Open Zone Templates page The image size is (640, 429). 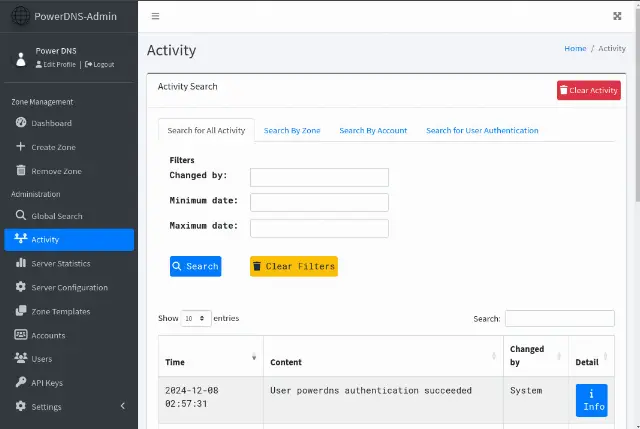69,311
